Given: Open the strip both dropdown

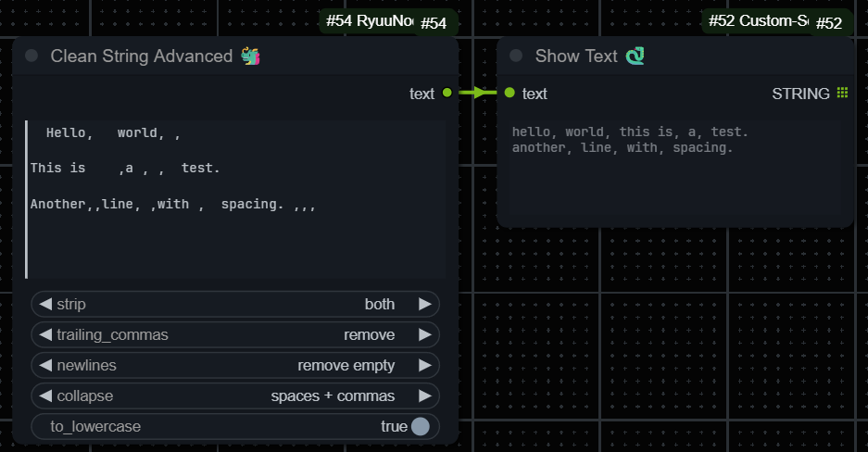Looking at the screenshot, I should 235,305.
